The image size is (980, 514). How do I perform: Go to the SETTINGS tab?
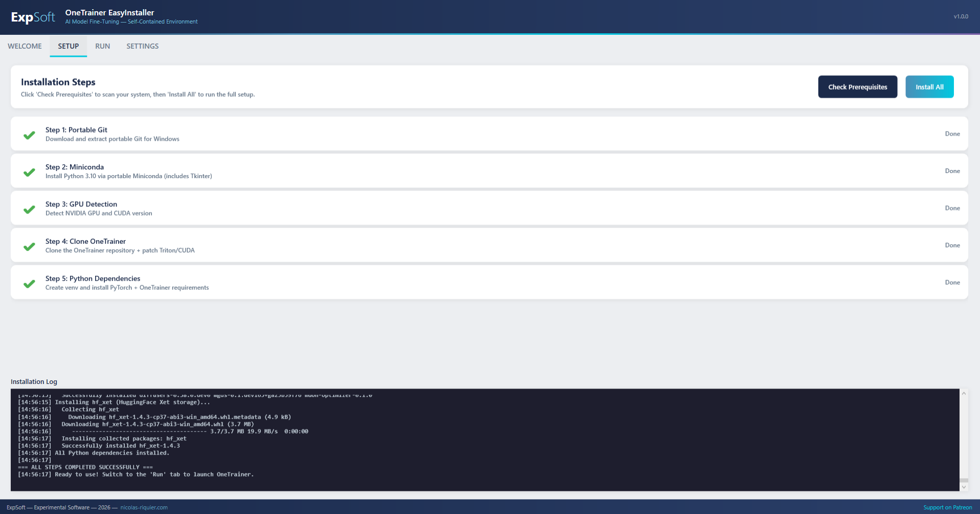click(x=142, y=46)
